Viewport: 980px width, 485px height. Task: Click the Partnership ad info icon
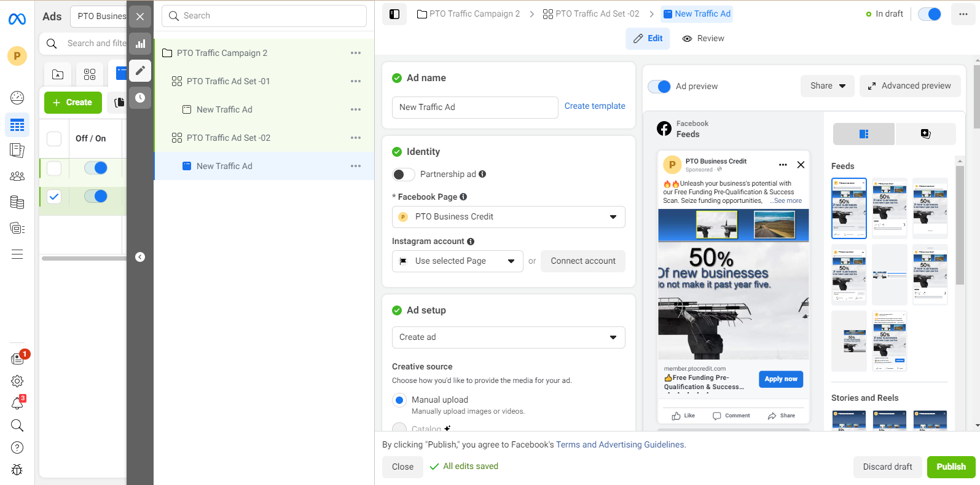pyautogui.click(x=482, y=174)
